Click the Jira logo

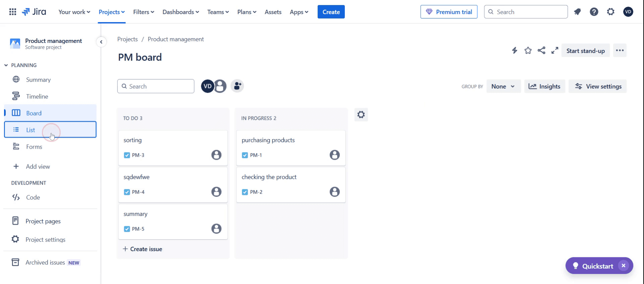click(x=34, y=12)
